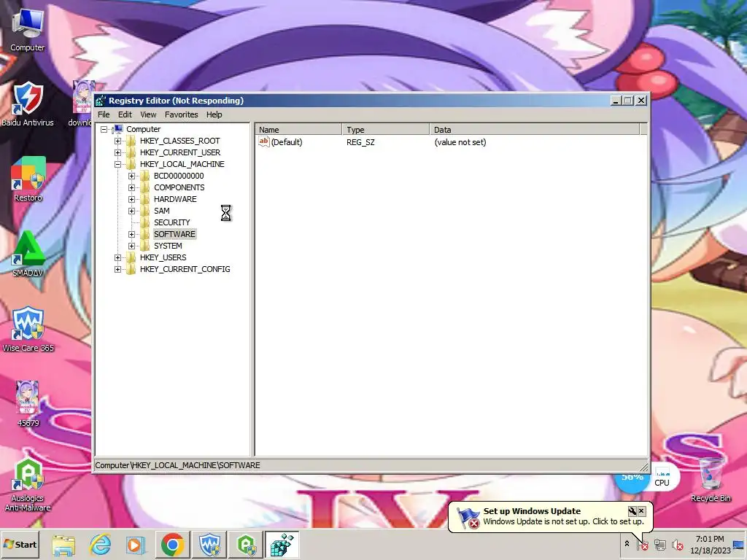Sort by the Name column header
The image size is (747, 560).
[298, 130]
